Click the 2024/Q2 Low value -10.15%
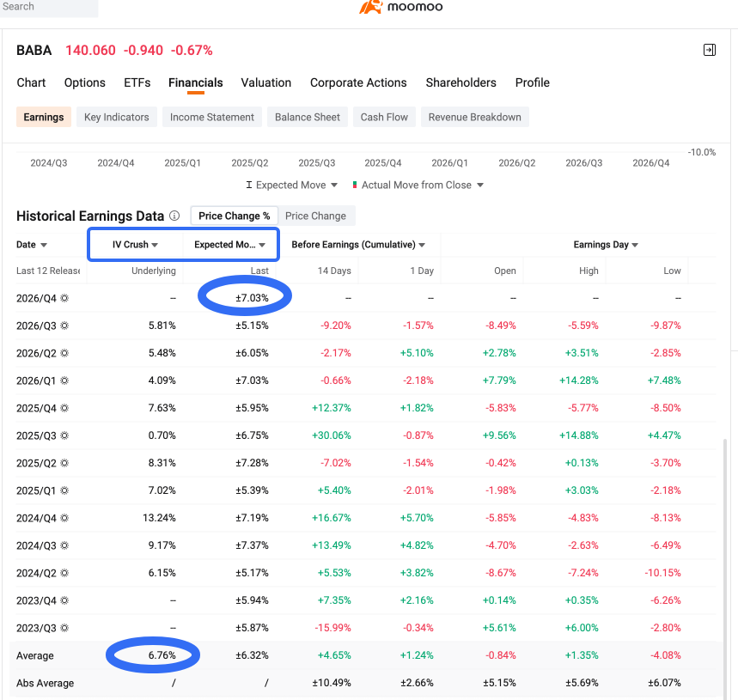The height and width of the screenshot is (700, 738). pos(662,573)
